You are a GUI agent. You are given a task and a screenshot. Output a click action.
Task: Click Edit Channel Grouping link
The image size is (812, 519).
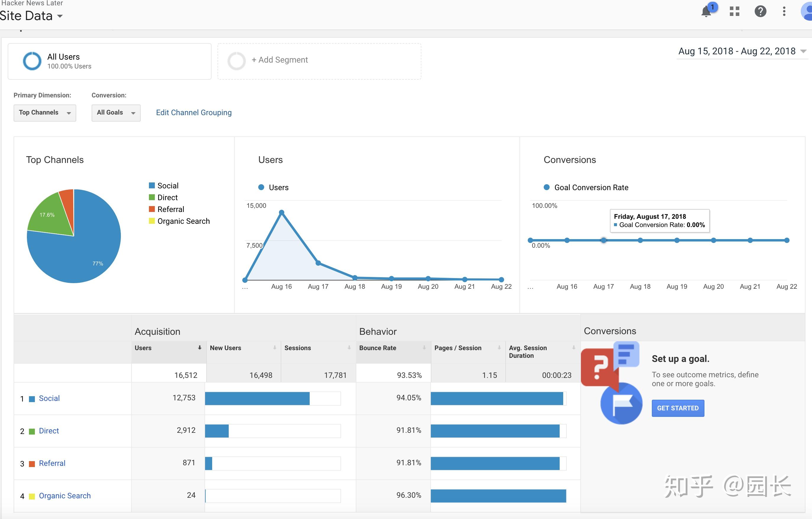pos(194,112)
